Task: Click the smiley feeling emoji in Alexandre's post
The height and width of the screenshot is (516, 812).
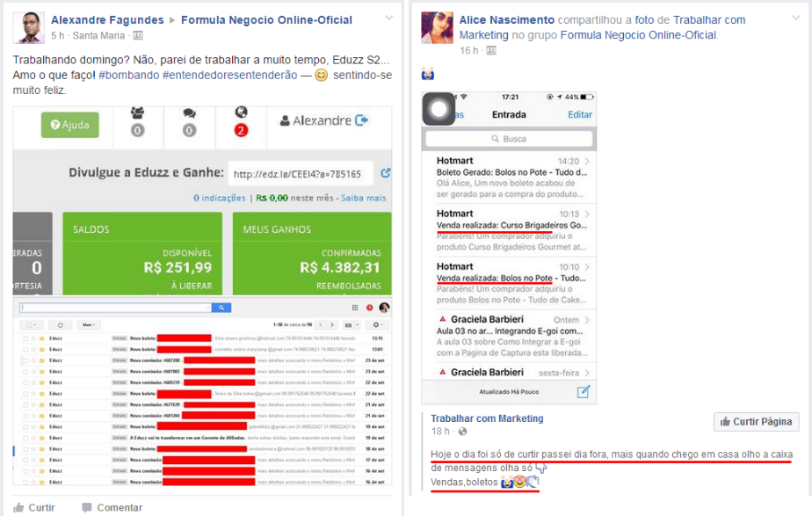Action: click(x=322, y=75)
